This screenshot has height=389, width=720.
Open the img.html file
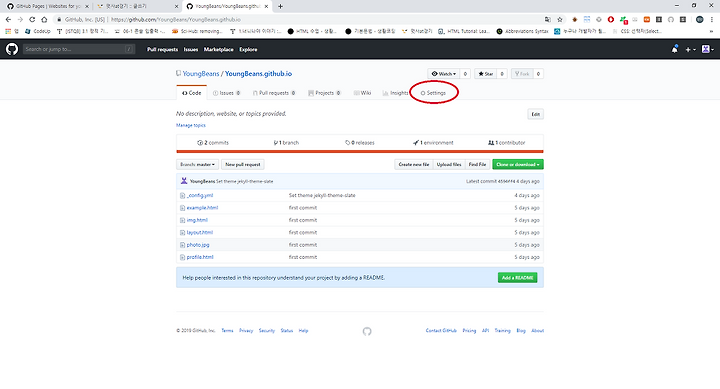[x=197, y=220]
